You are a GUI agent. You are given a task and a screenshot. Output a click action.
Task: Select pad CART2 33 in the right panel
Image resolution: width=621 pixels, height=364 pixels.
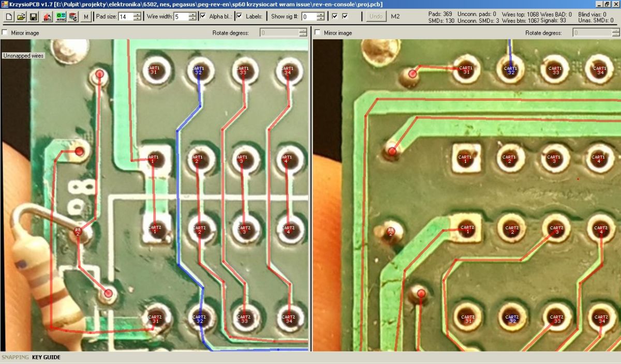pos(556,318)
